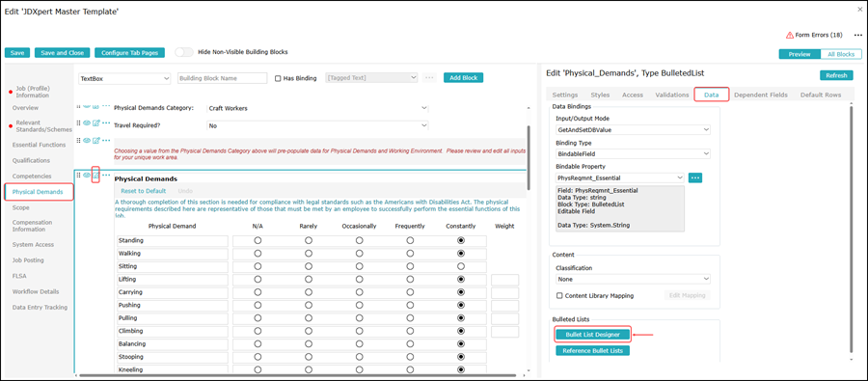Click the drag handle beside Travel Required
This screenshot has height=381, width=868.
[x=78, y=122]
